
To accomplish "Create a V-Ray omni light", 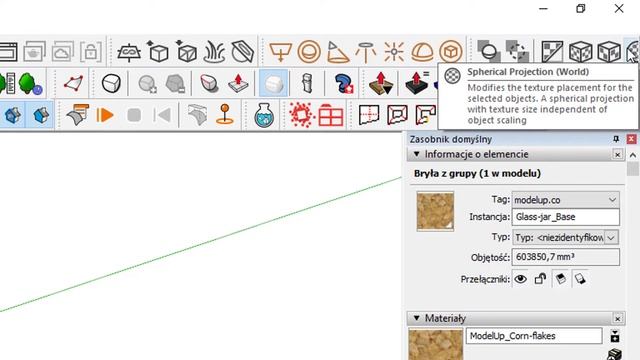I will click(x=394, y=52).
